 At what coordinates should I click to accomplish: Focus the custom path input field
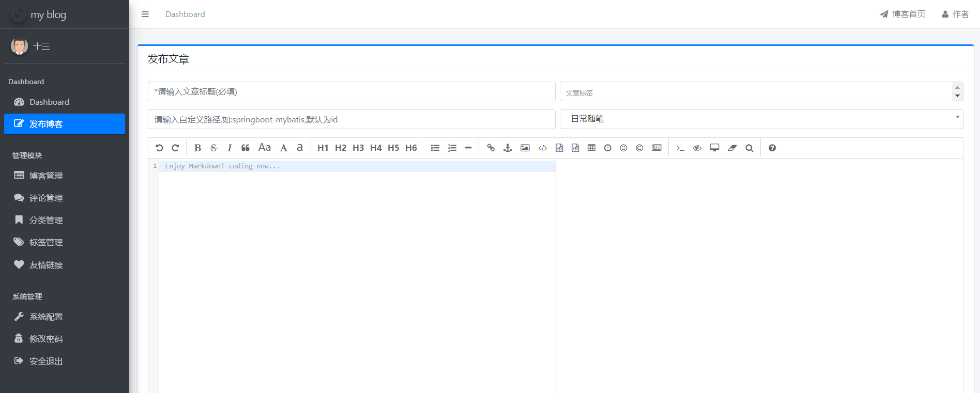point(351,119)
